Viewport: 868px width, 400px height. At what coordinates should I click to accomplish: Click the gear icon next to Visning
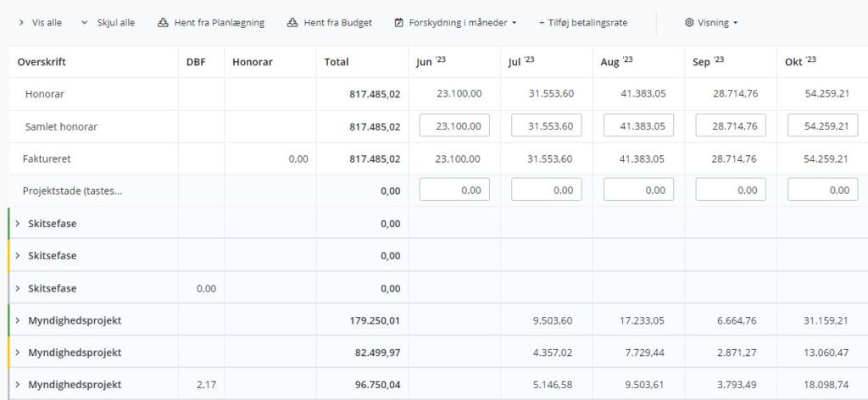click(689, 23)
